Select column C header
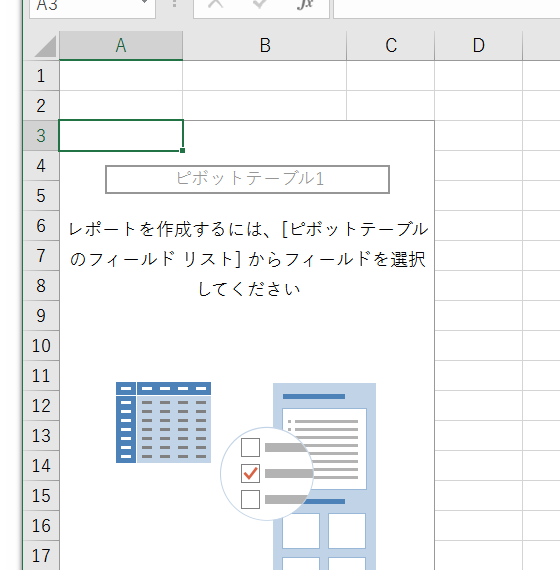The width and height of the screenshot is (560, 570). coord(391,46)
